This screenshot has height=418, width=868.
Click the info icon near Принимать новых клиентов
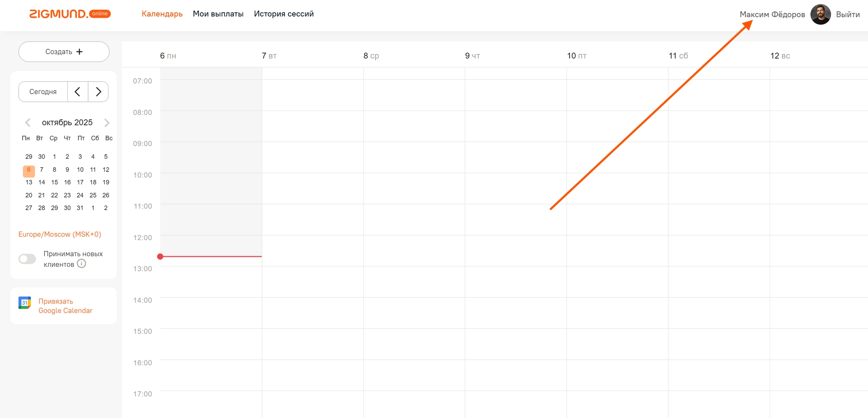click(x=82, y=264)
